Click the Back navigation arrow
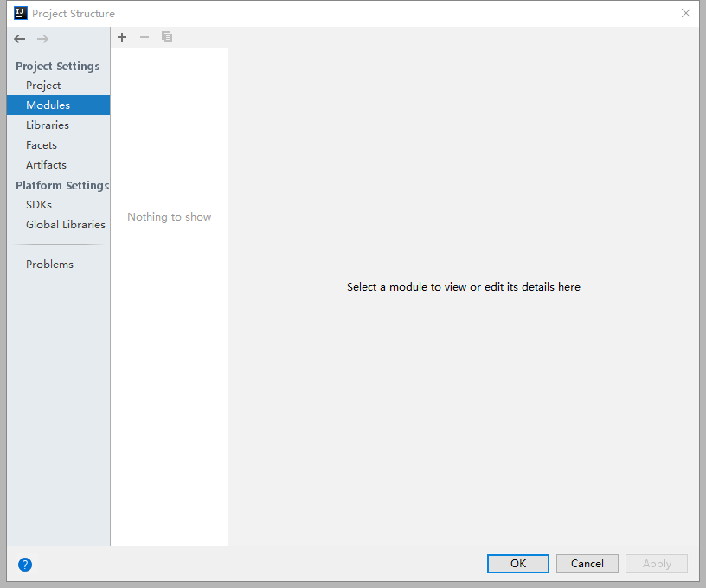The image size is (706, 588). tap(19, 38)
